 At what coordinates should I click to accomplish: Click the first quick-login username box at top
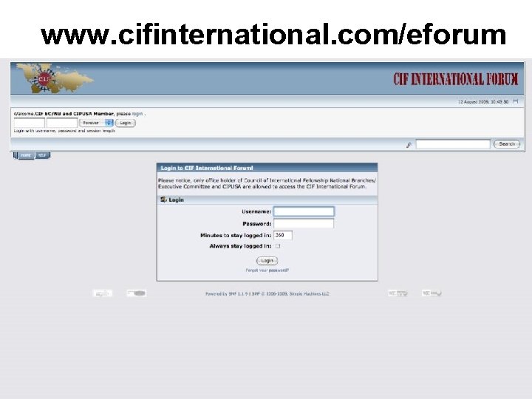(29, 123)
